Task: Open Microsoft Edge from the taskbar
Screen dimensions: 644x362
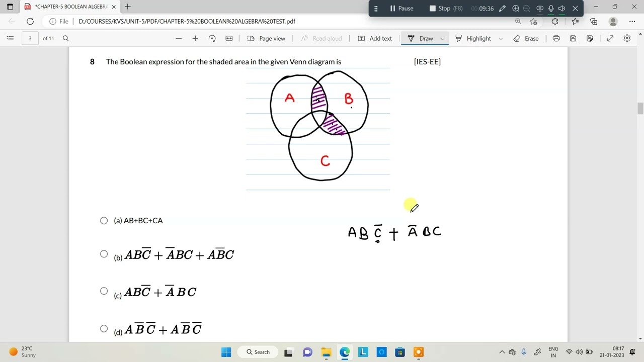Action: tap(345, 352)
